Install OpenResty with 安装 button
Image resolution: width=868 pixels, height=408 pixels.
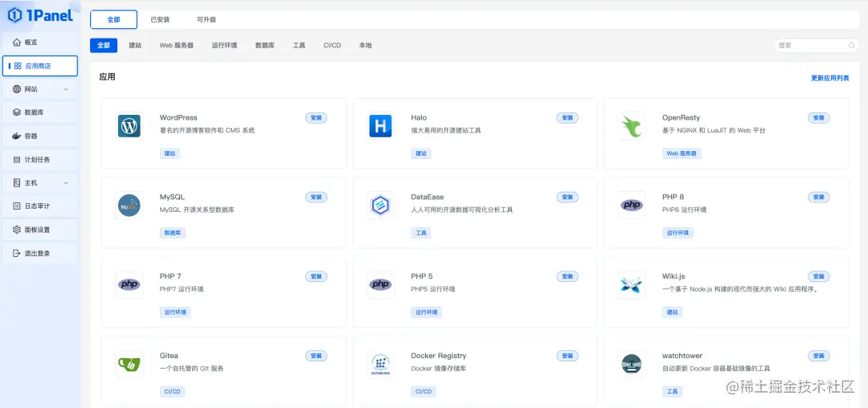coord(819,118)
